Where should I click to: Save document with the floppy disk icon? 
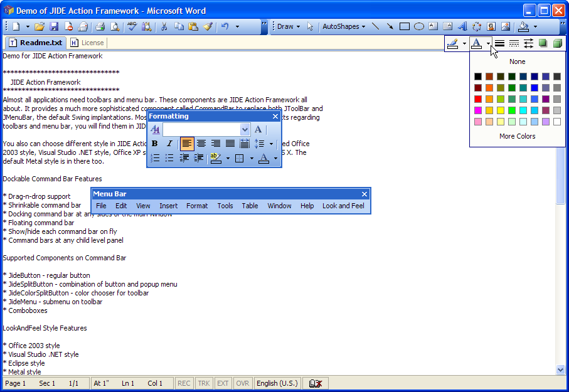tap(54, 26)
